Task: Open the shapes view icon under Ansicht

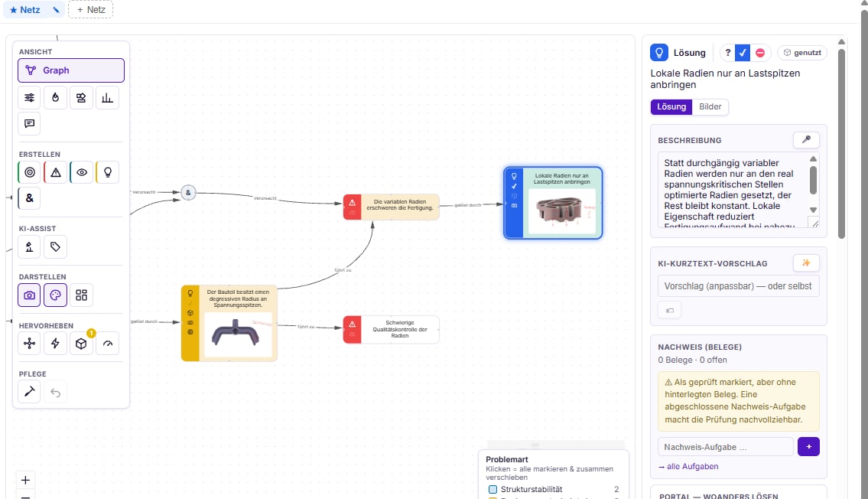Action: (x=81, y=97)
